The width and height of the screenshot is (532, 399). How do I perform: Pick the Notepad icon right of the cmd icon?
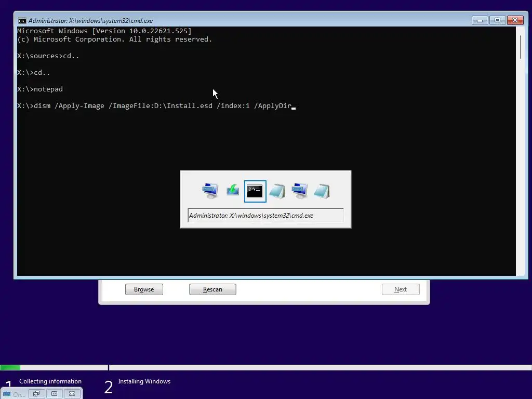coord(277,191)
